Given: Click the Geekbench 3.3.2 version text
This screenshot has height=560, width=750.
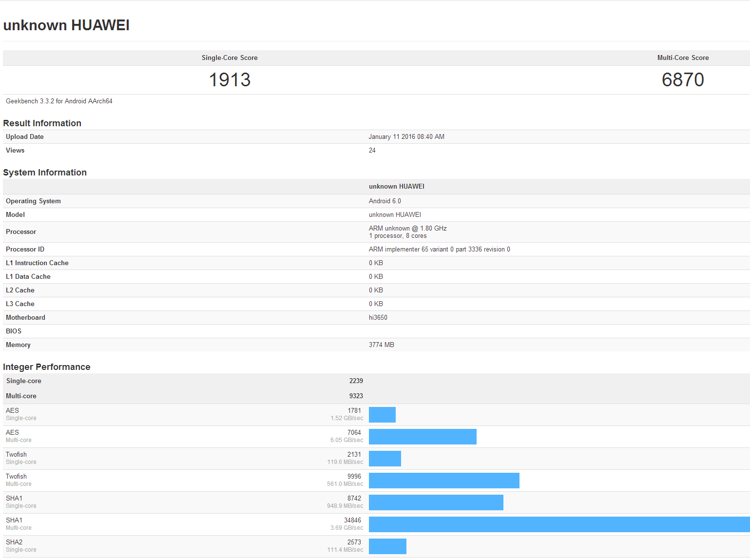Looking at the screenshot, I should [59, 101].
